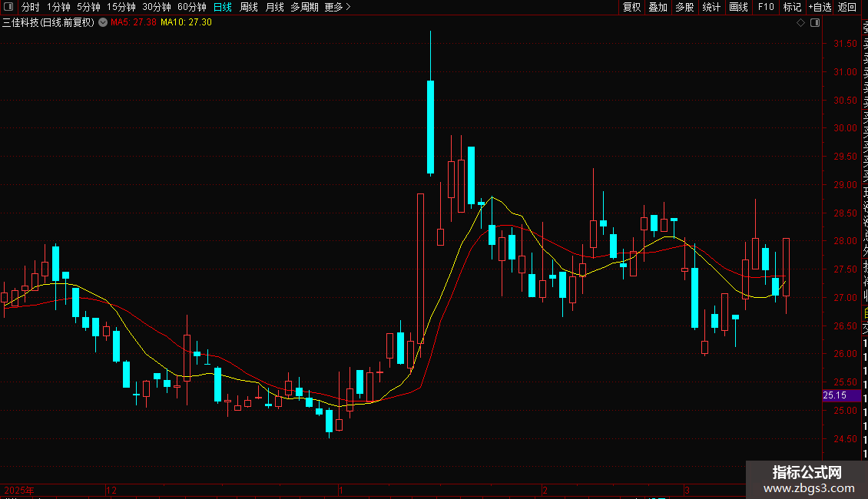Screen dimensions: 868x499
Task: Toggle the right side panel icon
Action: click(x=815, y=23)
